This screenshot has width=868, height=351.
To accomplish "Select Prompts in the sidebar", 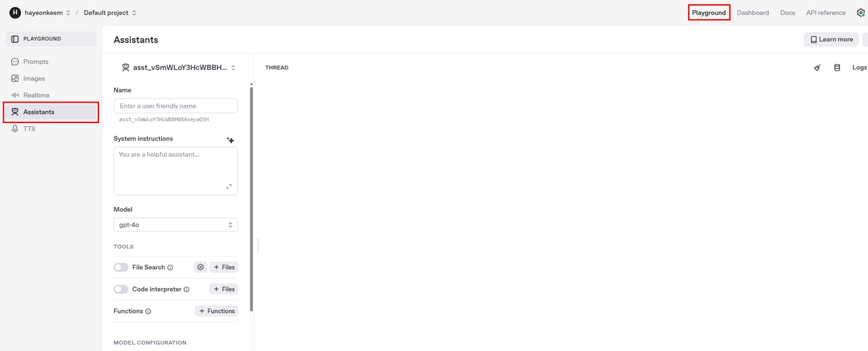I will pyautogui.click(x=51, y=62).
